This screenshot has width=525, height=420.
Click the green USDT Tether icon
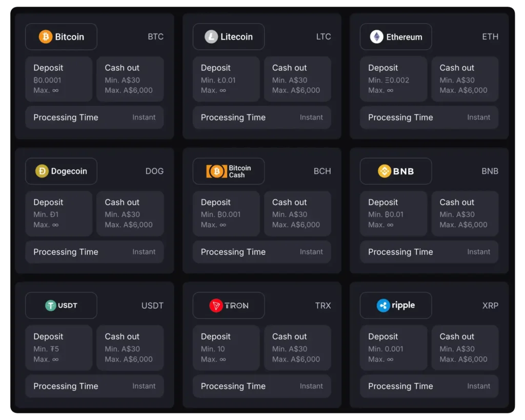coord(50,306)
